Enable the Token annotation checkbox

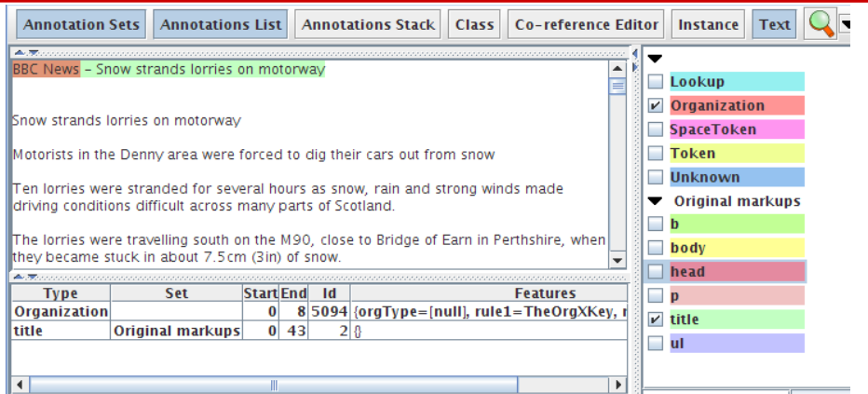point(656,154)
